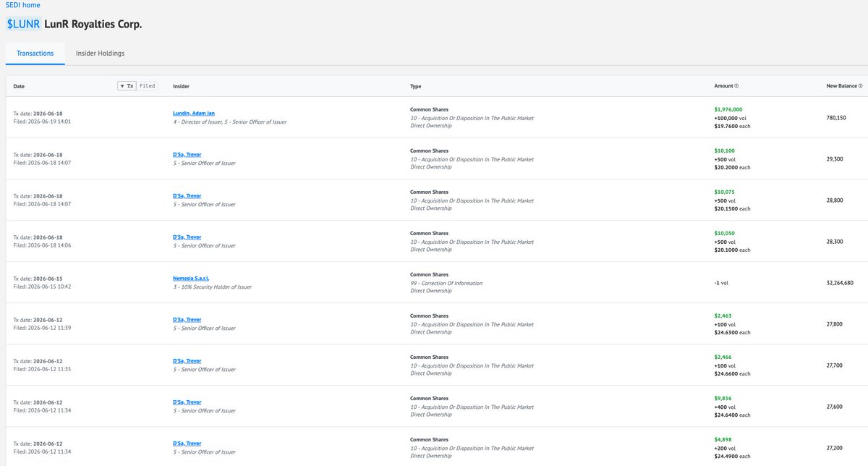The height and width of the screenshot is (466, 868).
Task: Click the $20.2000 each price text
Action: point(732,167)
